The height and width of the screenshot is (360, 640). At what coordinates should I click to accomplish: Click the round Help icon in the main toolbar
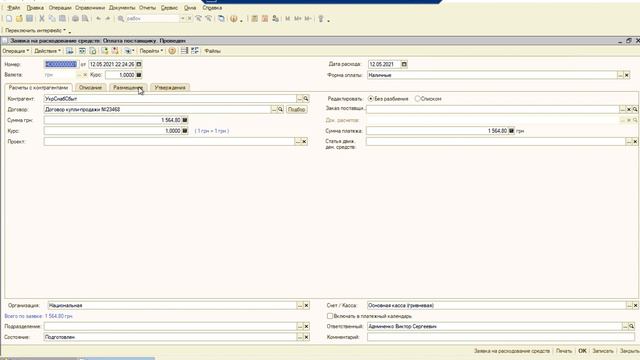click(x=234, y=19)
